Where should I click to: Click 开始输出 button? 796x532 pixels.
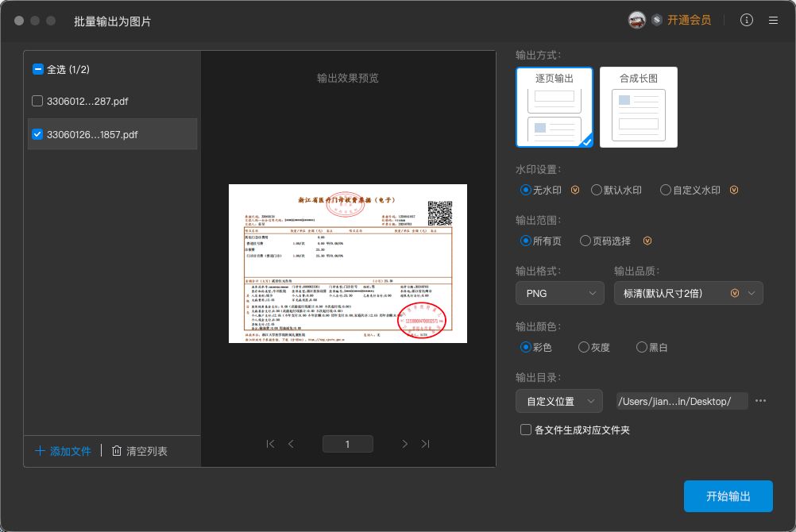pyautogui.click(x=728, y=496)
